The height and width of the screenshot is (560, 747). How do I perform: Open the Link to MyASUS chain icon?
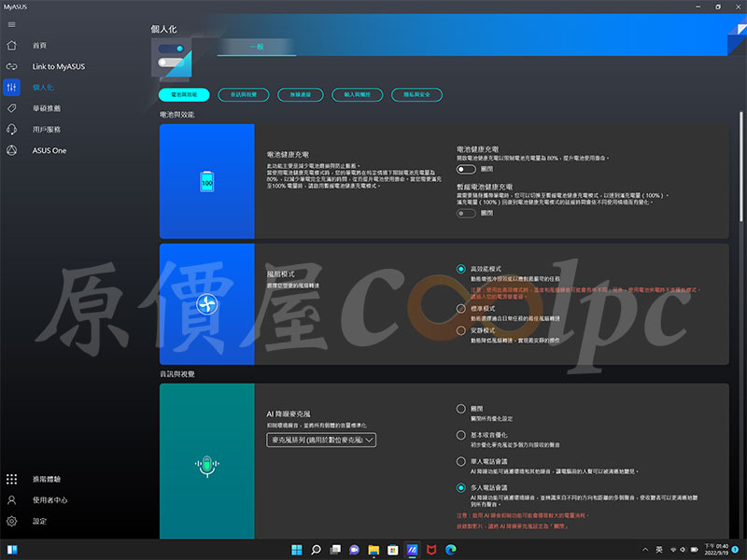tap(11, 66)
